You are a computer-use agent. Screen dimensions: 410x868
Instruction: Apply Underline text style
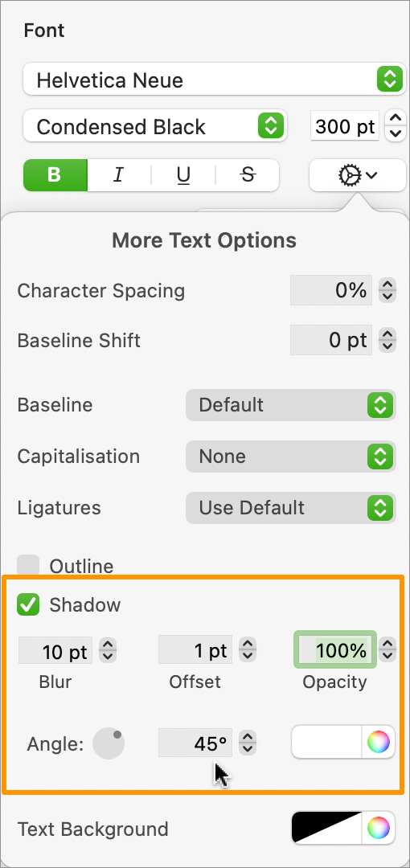182,175
